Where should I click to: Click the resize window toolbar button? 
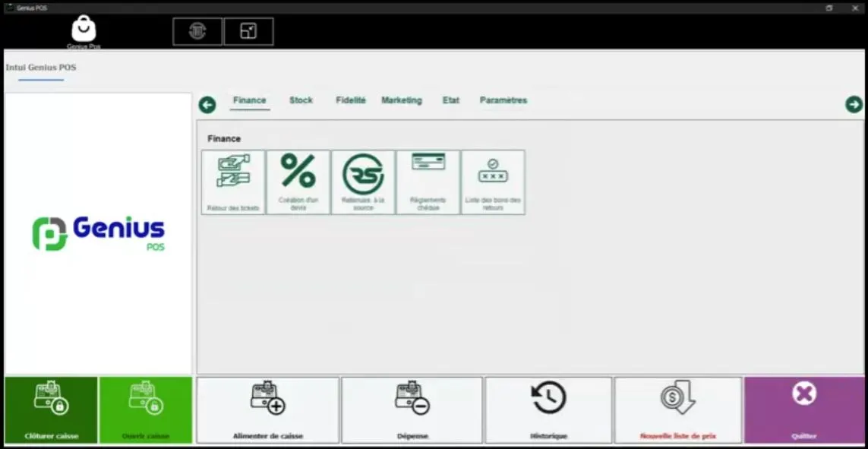248,32
